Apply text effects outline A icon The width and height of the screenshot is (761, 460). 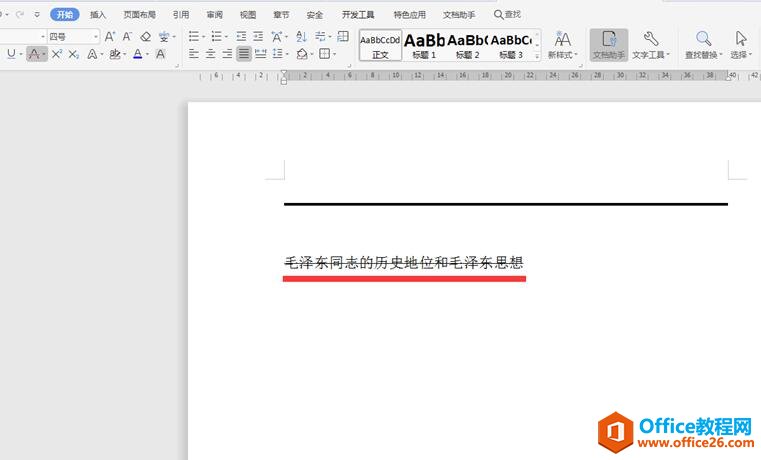(x=92, y=54)
